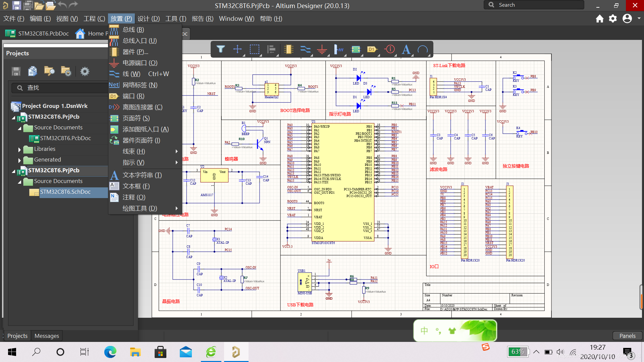Click the Windows Start button
644x362 pixels.
12,352
